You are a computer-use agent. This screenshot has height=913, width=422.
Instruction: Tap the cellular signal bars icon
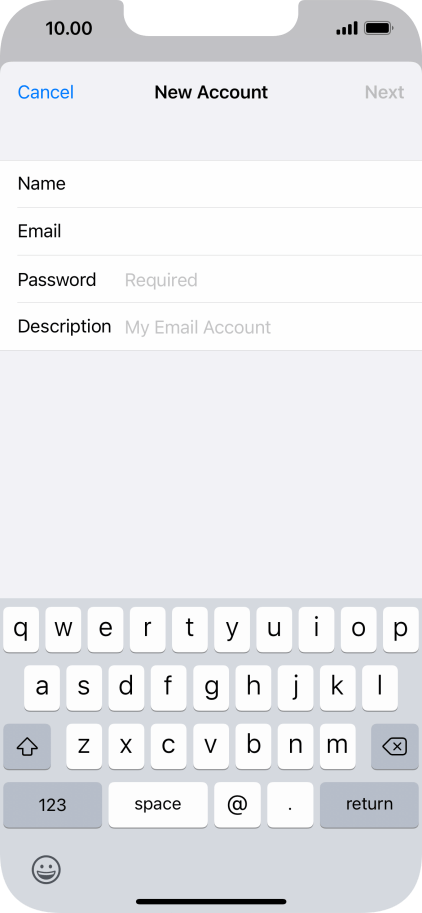point(347,28)
